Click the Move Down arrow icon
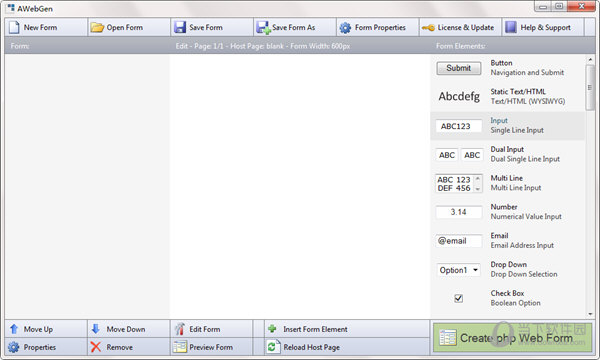 click(x=96, y=329)
